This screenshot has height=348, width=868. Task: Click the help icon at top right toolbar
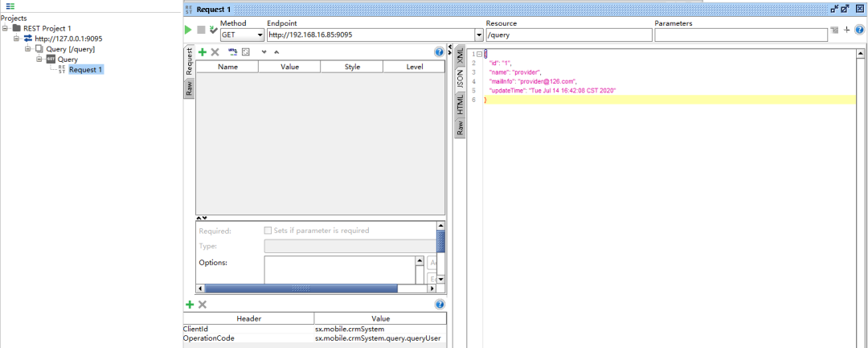coord(860,30)
